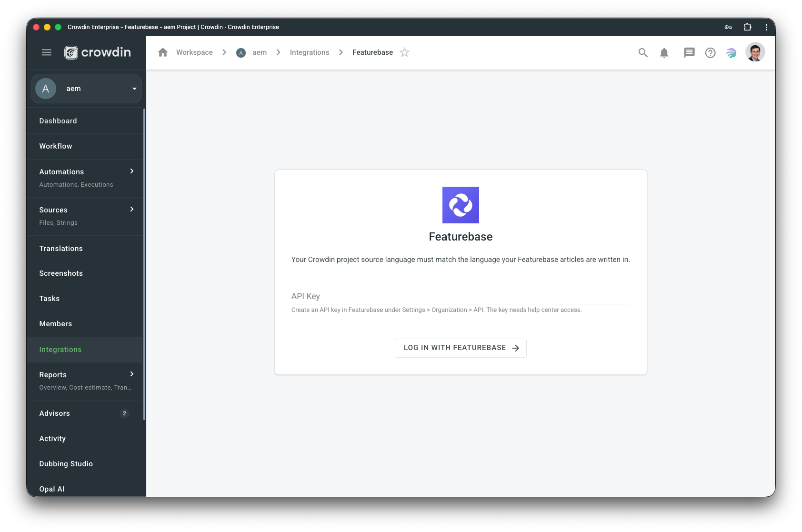Image resolution: width=802 pixels, height=532 pixels.
Task: Open the browser three-dot menu
Action: tap(766, 27)
